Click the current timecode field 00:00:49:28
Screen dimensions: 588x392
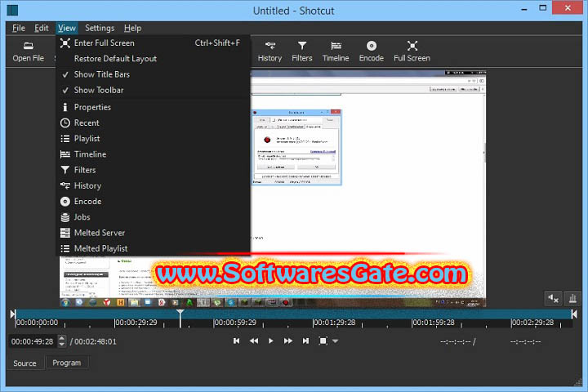(x=33, y=341)
